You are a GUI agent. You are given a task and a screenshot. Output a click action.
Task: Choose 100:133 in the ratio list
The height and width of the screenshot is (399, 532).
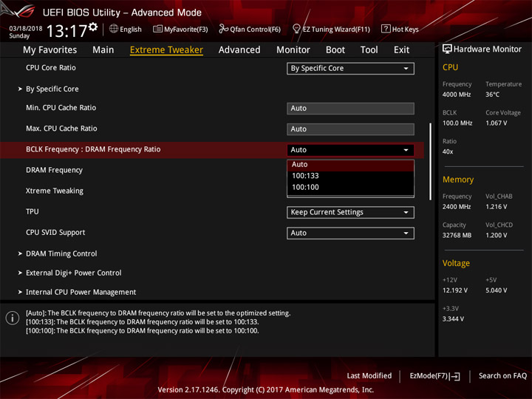point(350,176)
